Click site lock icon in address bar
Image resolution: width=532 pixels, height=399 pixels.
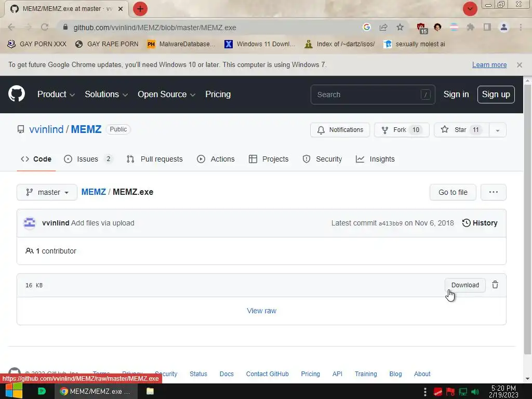click(65, 27)
